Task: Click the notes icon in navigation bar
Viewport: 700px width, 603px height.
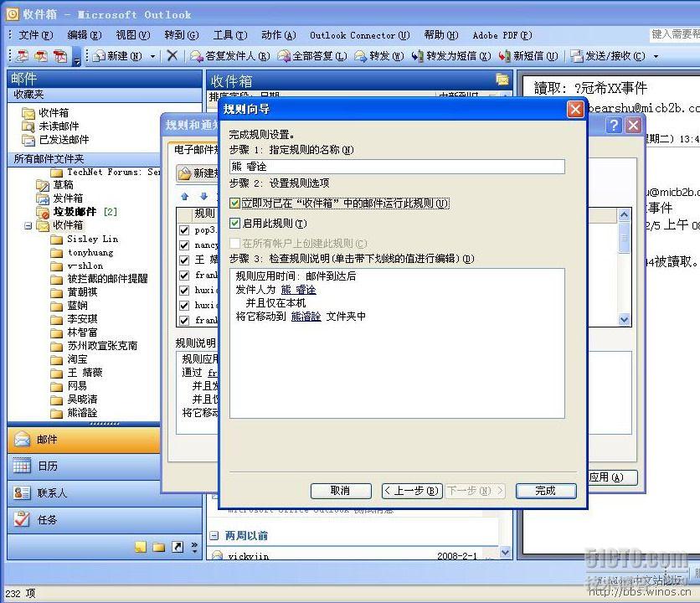Action: pos(141,547)
